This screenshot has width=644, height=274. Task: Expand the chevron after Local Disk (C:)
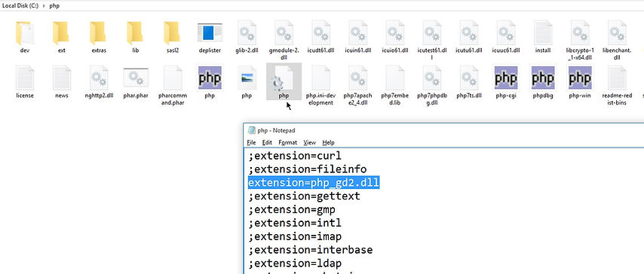(44, 6)
